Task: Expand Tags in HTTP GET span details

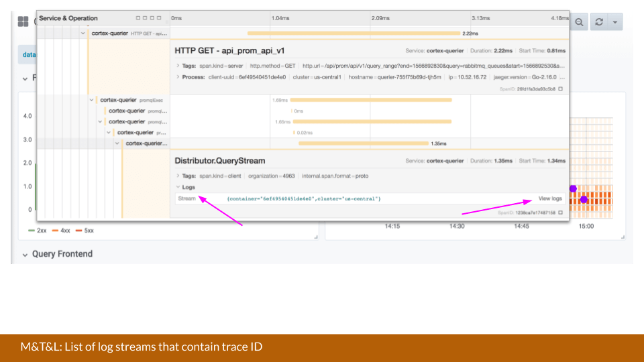Action: click(x=178, y=66)
